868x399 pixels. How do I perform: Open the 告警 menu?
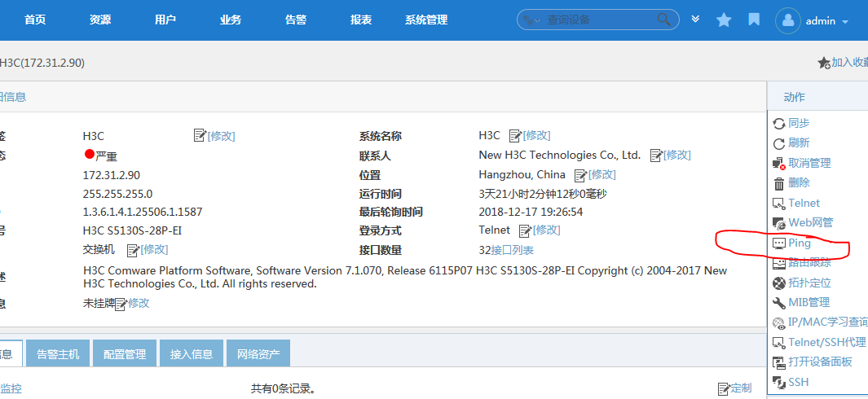(x=296, y=20)
